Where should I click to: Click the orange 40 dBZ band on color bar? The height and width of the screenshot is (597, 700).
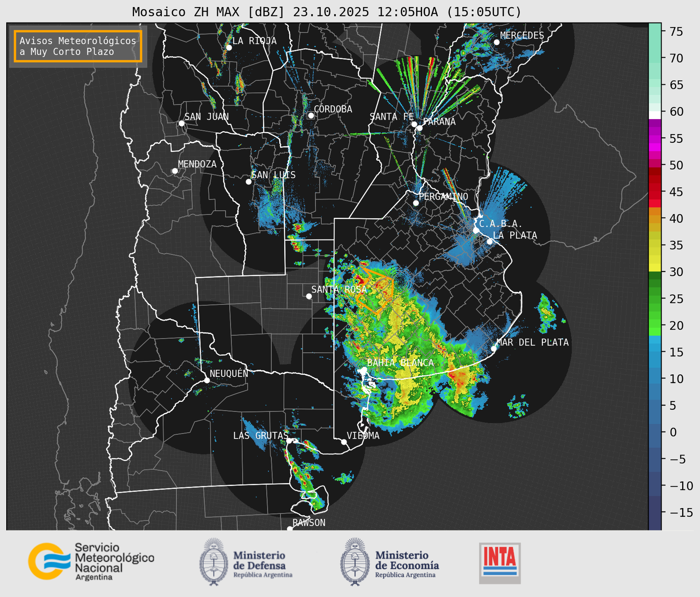[x=655, y=219]
